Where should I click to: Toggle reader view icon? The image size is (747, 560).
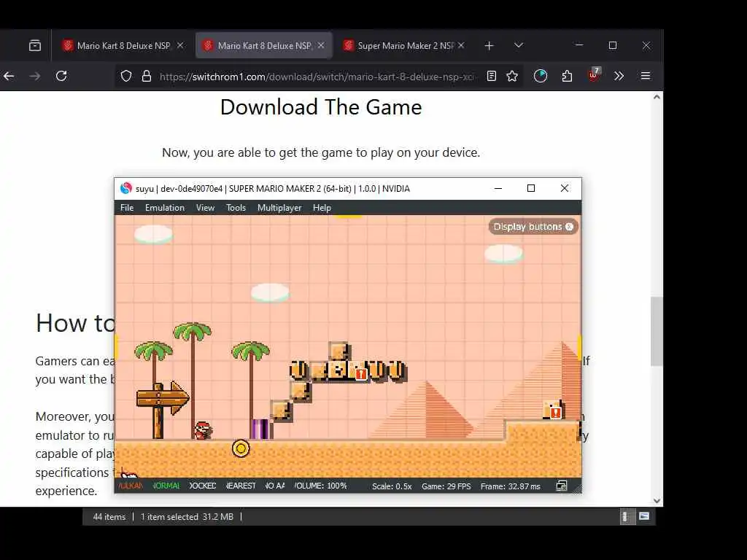[492, 76]
